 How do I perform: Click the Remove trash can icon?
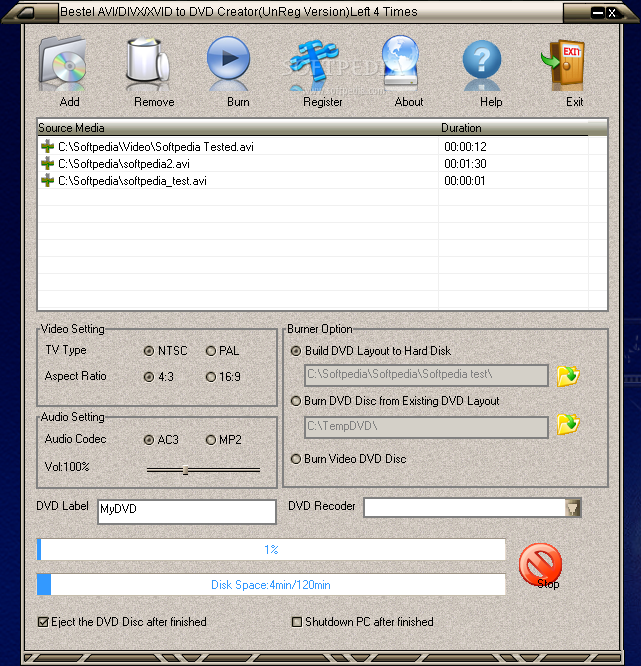point(147,63)
